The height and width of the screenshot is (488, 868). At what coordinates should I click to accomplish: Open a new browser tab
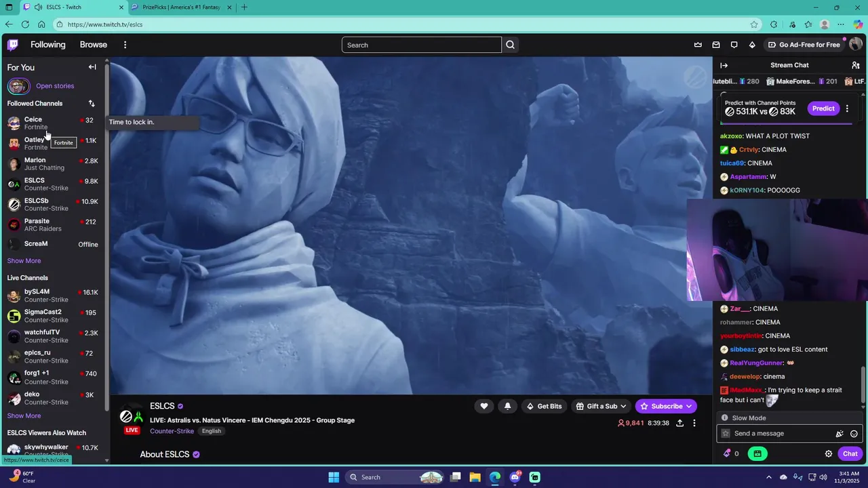(244, 7)
